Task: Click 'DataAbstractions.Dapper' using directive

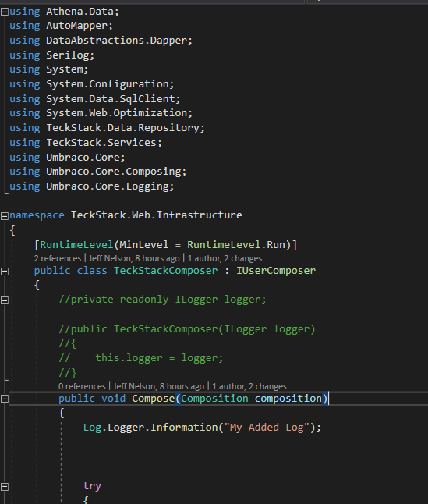Action: [x=117, y=41]
